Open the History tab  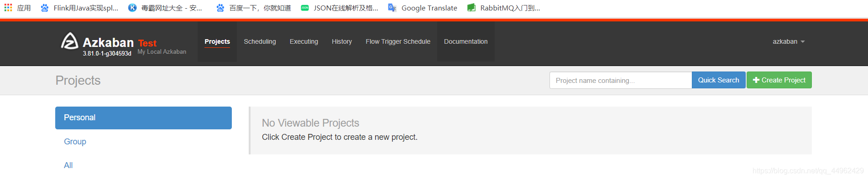pyautogui.click(x=342, y=41)
